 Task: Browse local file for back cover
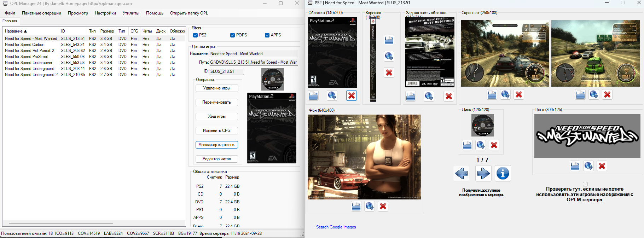411,96
